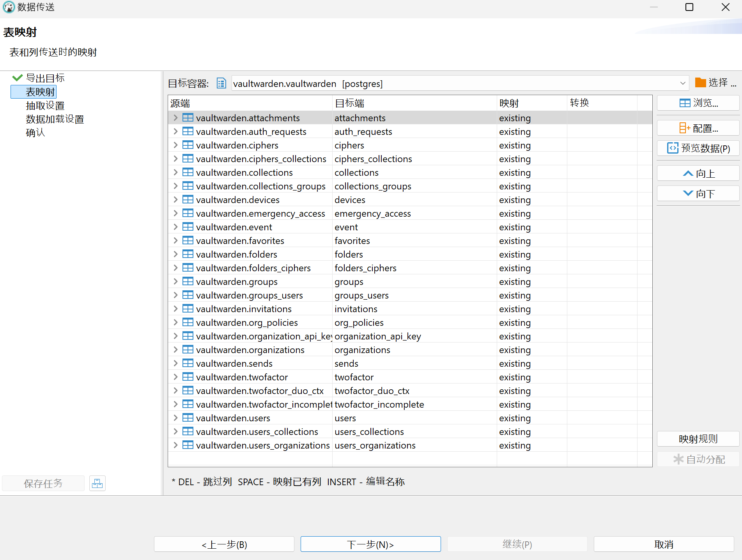Click the target container document icon

click(221, 83)
